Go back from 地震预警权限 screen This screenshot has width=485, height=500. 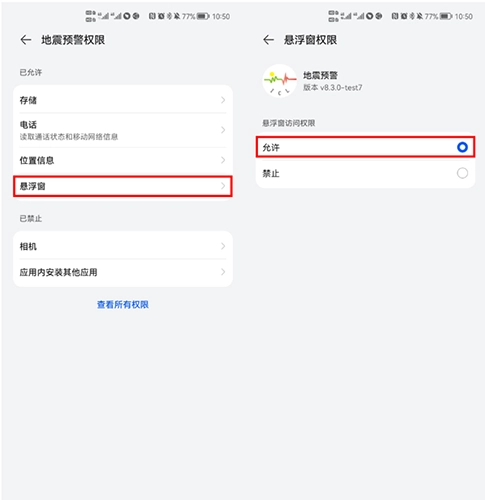[x=26, y=40]
